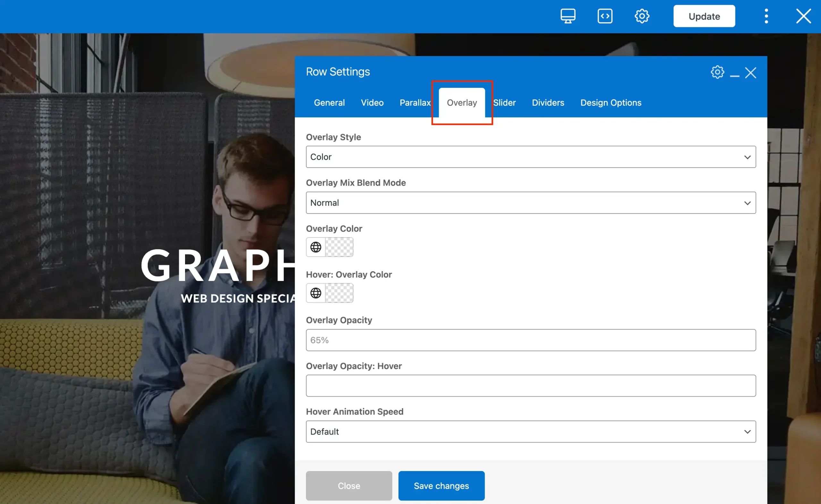Open Overlay Mix Blend Mode dropdown
821x504 pixels.
point(530,203)
